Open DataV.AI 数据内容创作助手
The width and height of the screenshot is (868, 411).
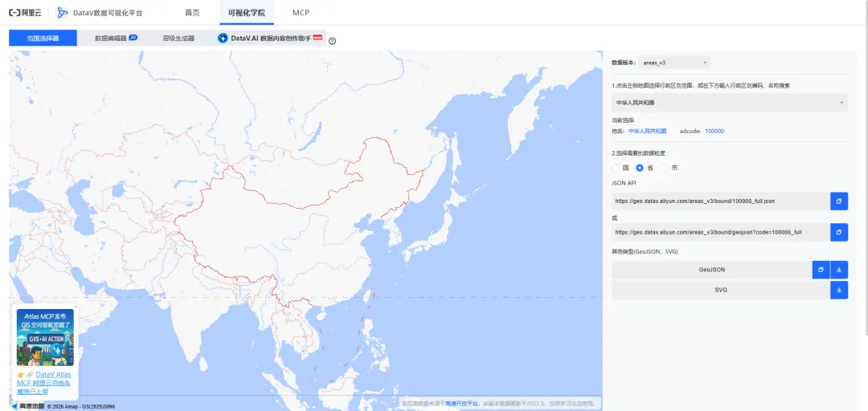[269, 39]
